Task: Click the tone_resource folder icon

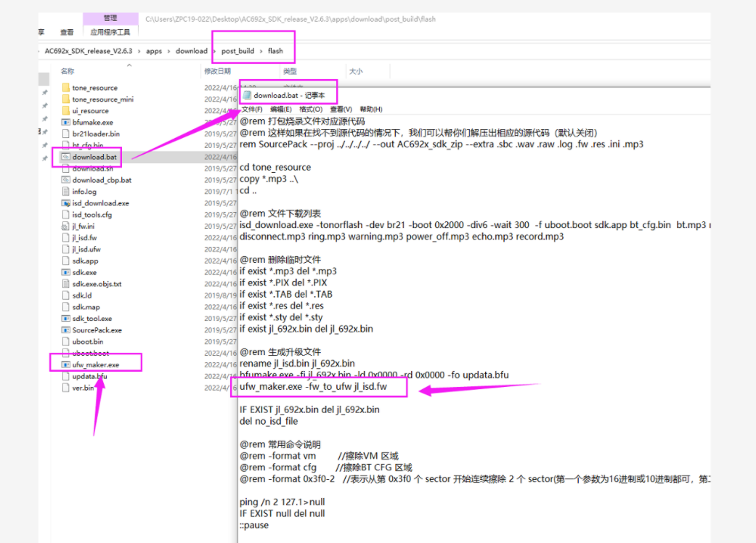Action: click(x=65, y=88)
